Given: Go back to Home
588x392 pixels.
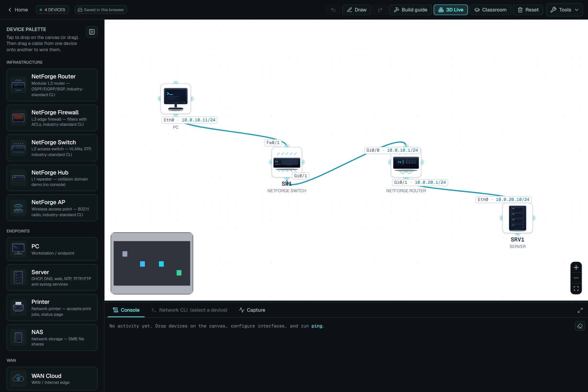Looking at the screenshot, I should coord(18,10).
